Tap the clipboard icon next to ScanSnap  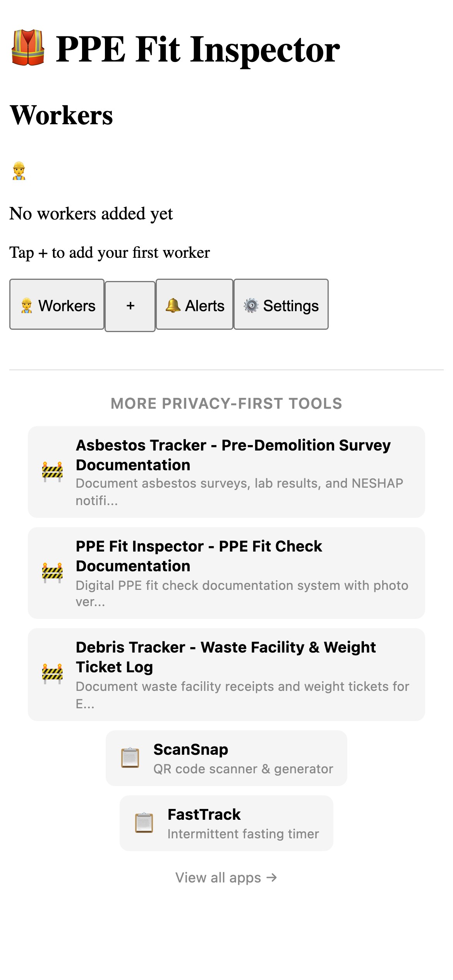tap(130, 758)
